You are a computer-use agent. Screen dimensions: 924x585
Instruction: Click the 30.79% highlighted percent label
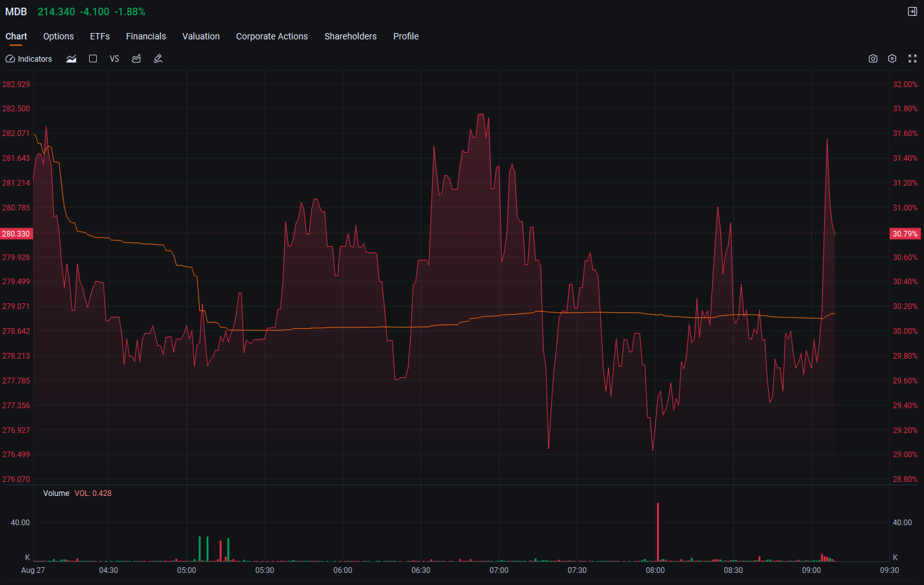[x=905, y=233]
